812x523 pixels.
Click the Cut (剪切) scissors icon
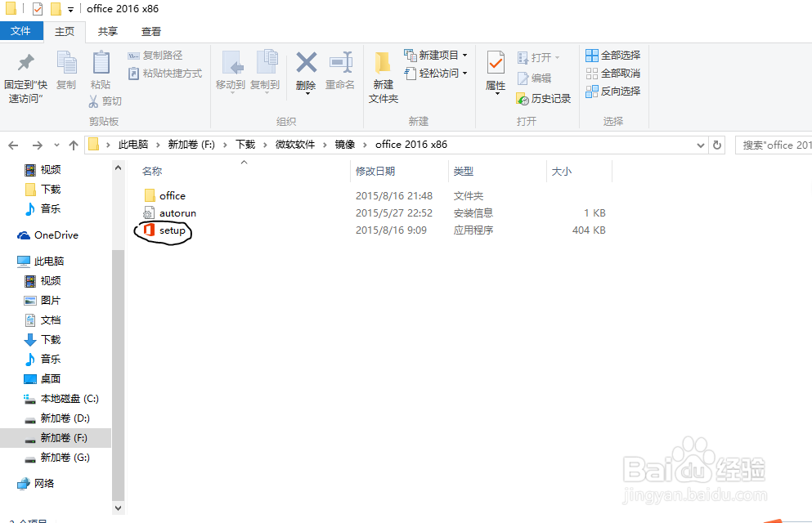(93, 101)
